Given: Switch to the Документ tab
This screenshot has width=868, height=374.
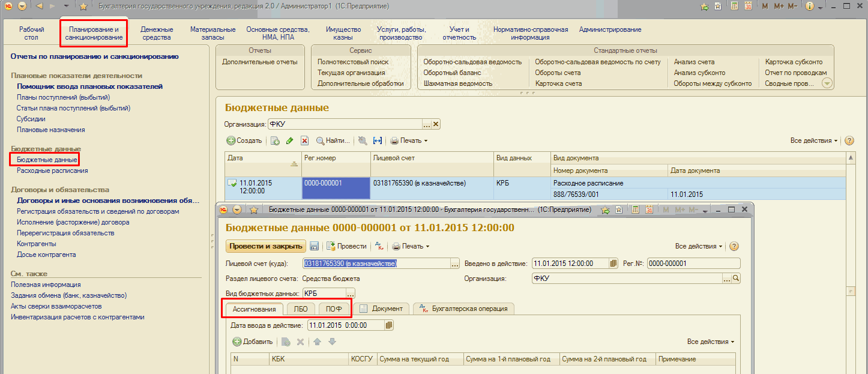Looking at the screenshot, I should (x=381, y=309).
